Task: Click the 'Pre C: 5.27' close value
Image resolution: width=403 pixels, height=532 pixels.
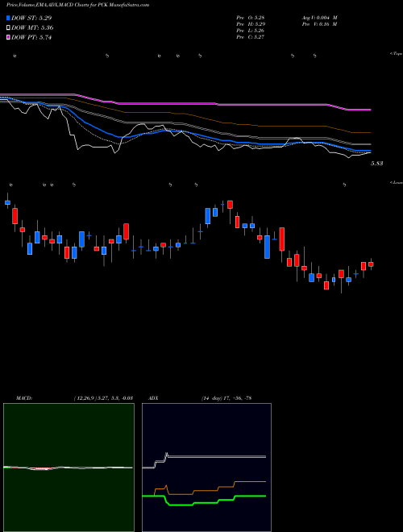Action: click(x=251, y=37)
